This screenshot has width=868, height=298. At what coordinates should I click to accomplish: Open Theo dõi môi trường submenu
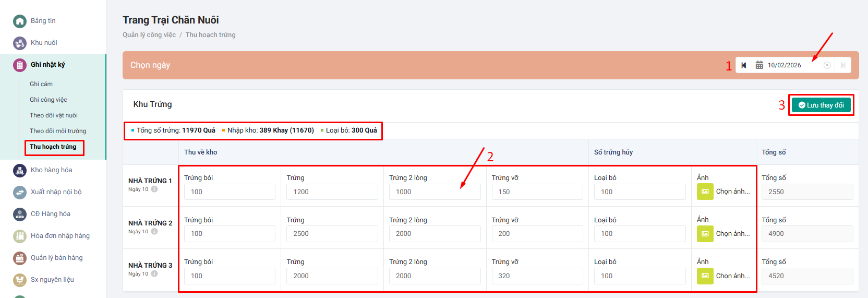[58, 131]
